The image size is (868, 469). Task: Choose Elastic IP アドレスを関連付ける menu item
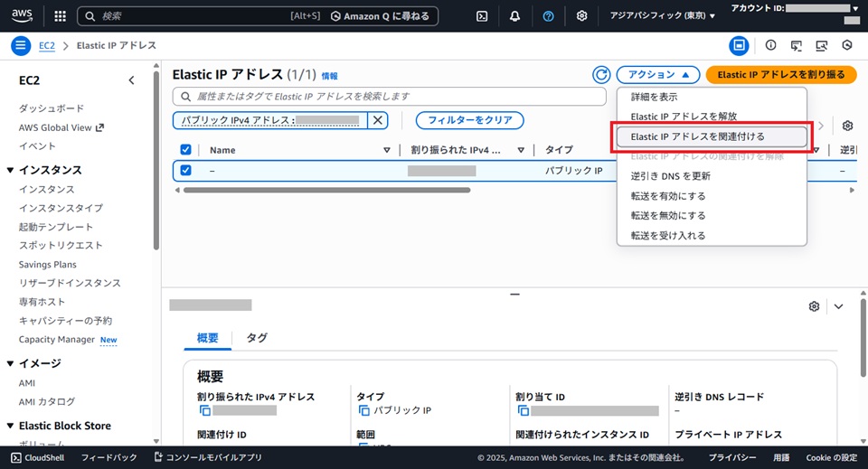coord(712,136)
